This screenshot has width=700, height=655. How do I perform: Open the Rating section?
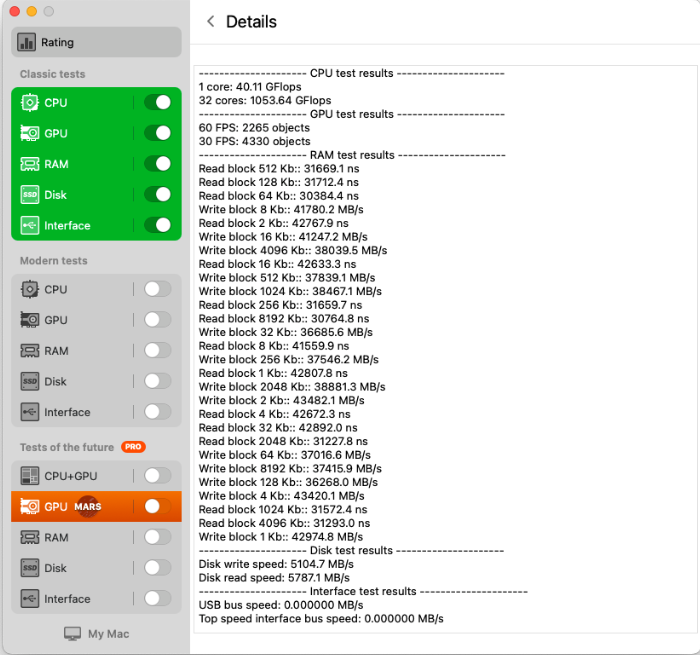point(96,42)
